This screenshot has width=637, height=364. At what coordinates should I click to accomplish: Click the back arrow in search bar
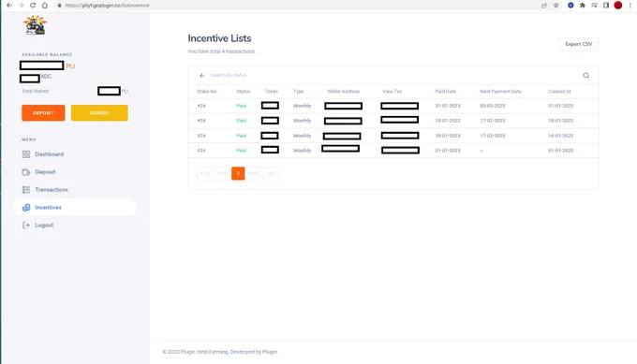tap(202, 76)
